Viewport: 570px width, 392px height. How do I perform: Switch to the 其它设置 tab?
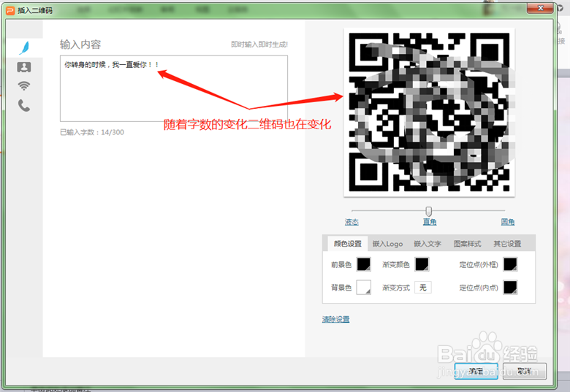click(x=507, y=244)
